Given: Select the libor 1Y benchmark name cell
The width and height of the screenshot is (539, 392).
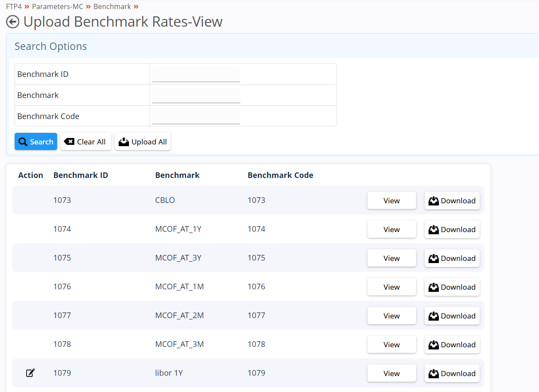Looking at the screenshot, I should 169,373.
